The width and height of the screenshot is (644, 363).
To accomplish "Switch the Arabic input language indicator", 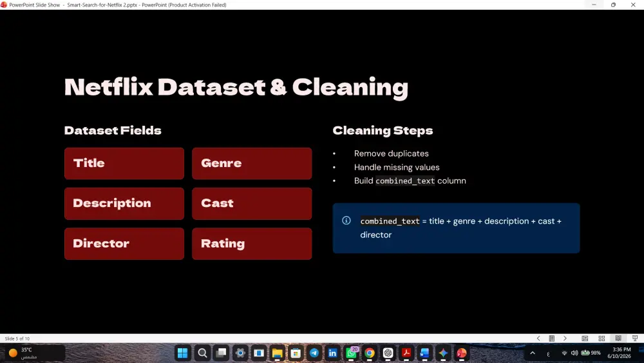I will tap(548, 353).
